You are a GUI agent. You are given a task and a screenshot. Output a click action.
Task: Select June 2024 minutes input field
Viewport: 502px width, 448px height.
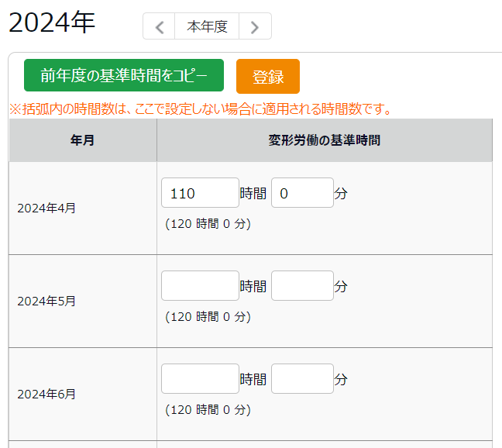302,378
